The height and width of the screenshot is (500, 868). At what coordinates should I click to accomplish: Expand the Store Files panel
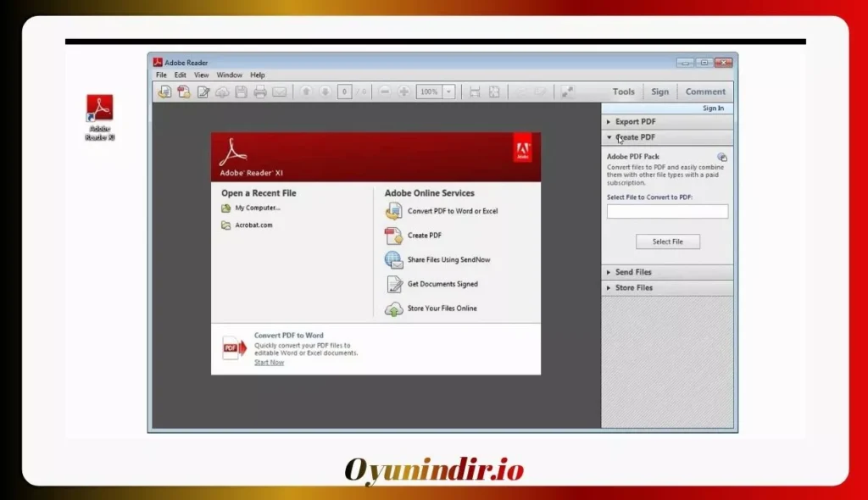[667, 288]
